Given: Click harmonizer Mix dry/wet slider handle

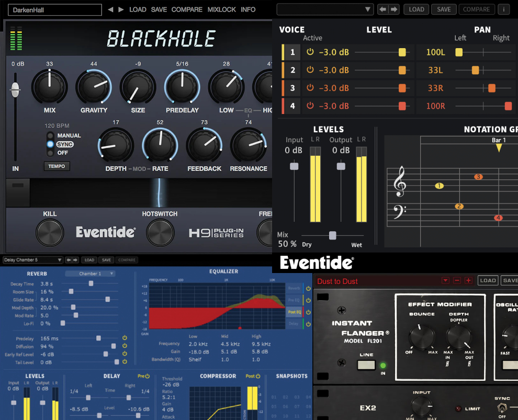Looking at the screenshot, I should pos(333,235).
